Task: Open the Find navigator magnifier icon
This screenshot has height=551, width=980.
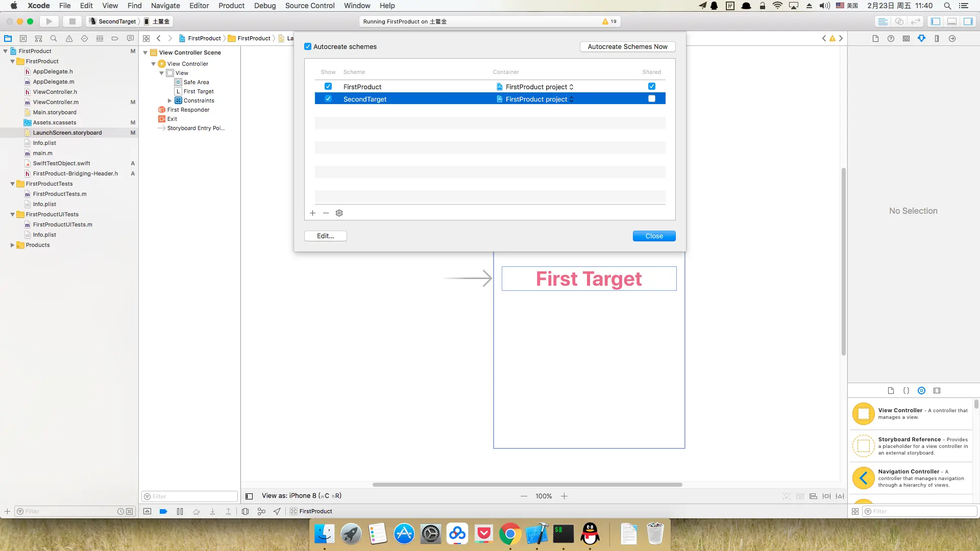Action: [x=54, y=38]
